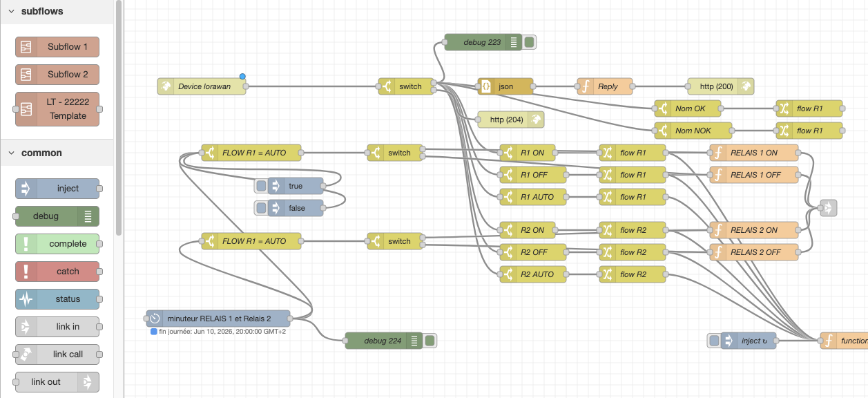This screenshot has width=868, height=398.
Task: Select the R2 AUTO switch node
Action: click(x=533, y=274)
